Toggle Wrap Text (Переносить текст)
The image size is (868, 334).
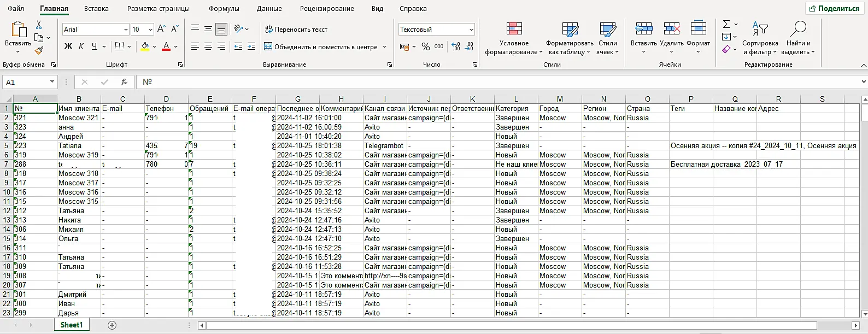[296, 30]
